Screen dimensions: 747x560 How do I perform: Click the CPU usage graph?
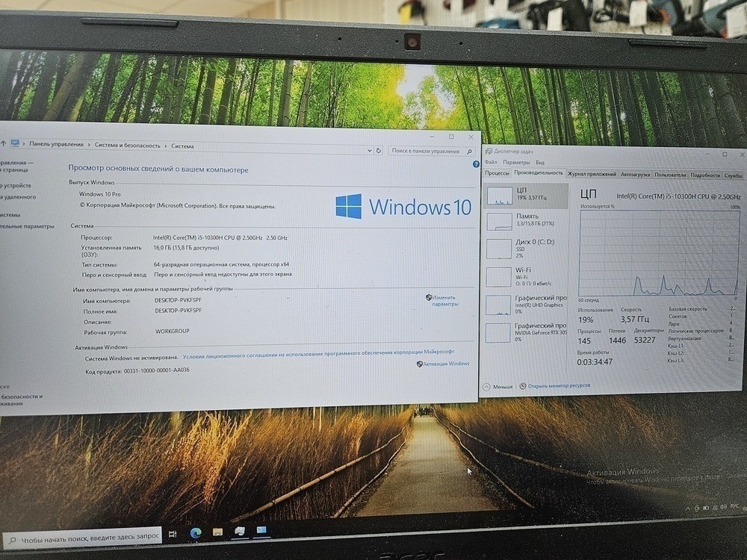(659, 253)
